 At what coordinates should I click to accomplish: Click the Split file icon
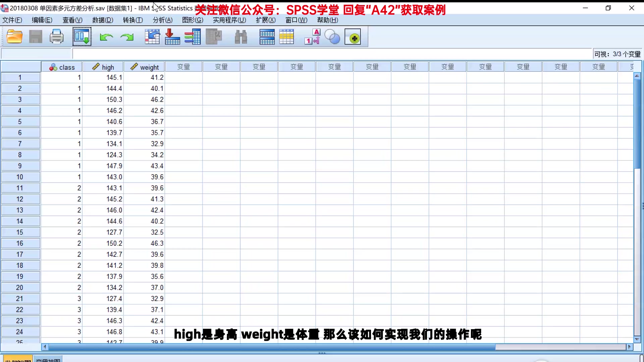pos(267,37)
